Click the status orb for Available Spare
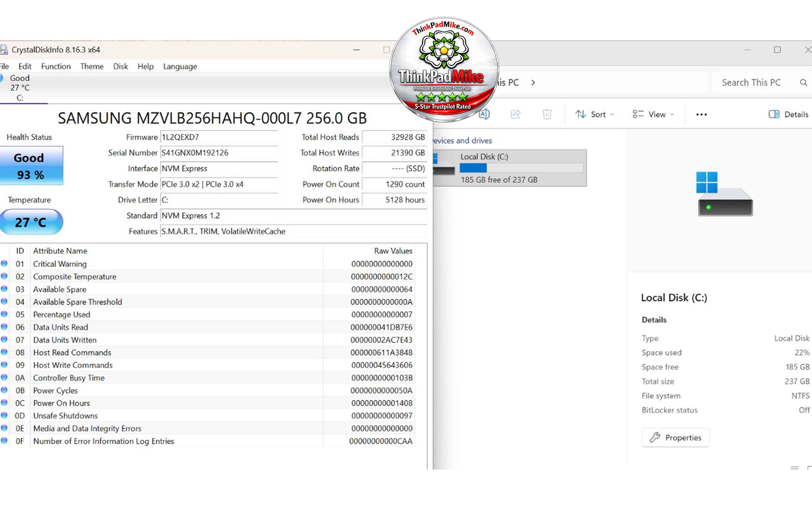Screen dimensions: 812x510 (x=4, y=289)
